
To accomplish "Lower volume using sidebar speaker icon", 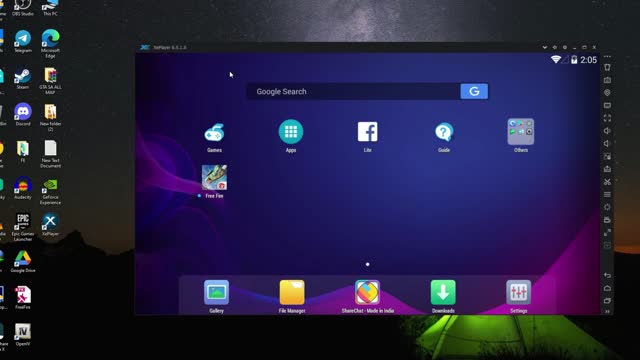I will pos(607,143).
